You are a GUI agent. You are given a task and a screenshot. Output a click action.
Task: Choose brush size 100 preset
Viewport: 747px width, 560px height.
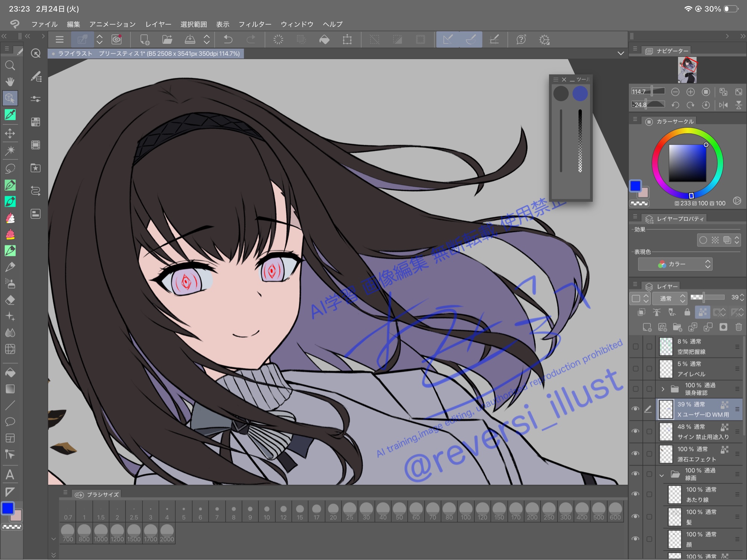click(x=465, y=511)
